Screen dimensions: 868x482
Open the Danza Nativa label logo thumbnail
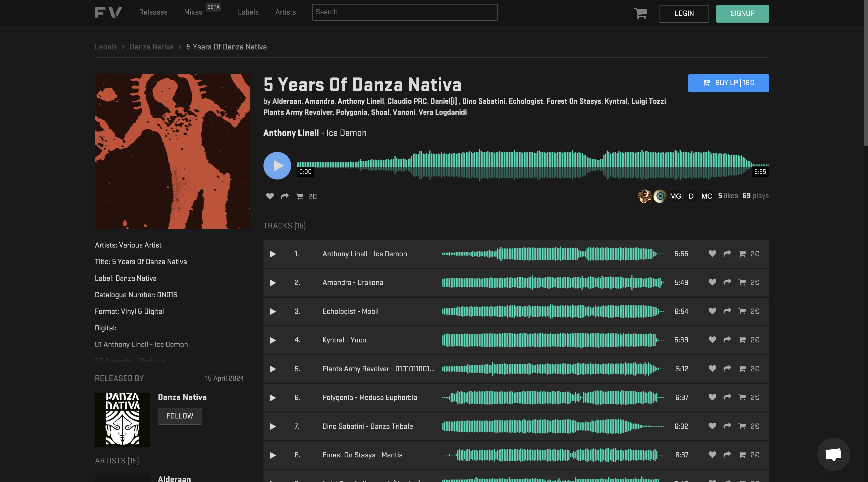click(122, 420)
